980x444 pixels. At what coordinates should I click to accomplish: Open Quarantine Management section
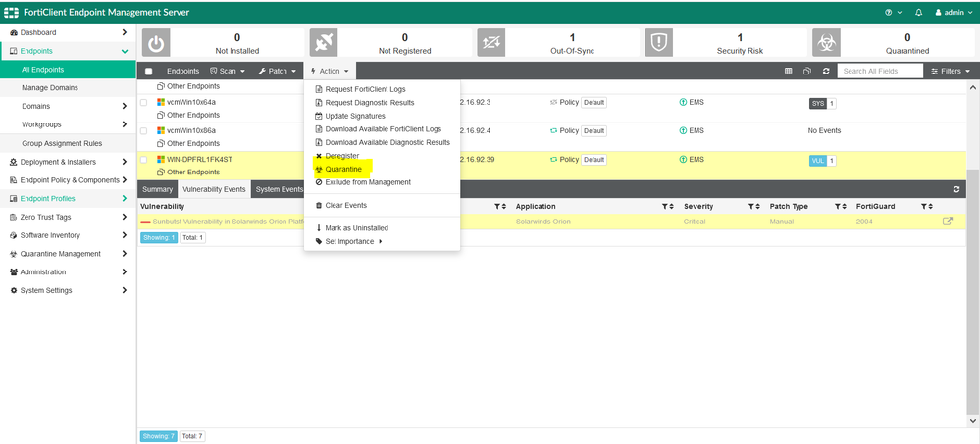[x=68, y=254]
